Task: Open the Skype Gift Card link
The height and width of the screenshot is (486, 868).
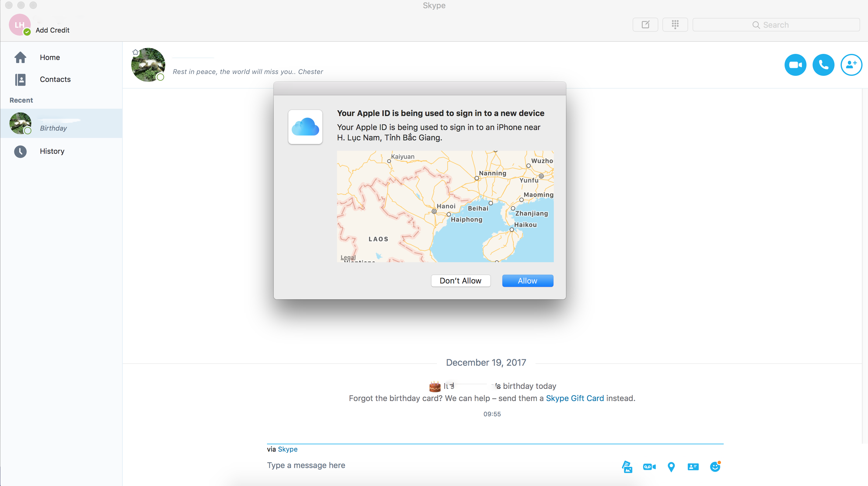Action: (575, 398)
